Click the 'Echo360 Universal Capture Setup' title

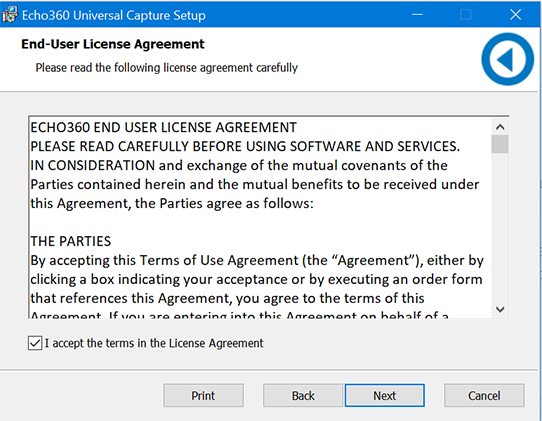[x=114, y=15]
